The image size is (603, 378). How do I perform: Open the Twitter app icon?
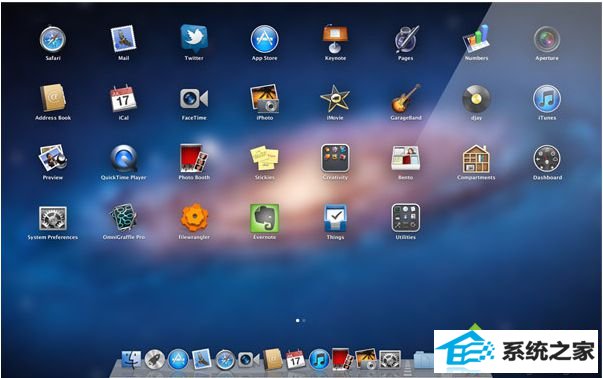click(194, 39)
